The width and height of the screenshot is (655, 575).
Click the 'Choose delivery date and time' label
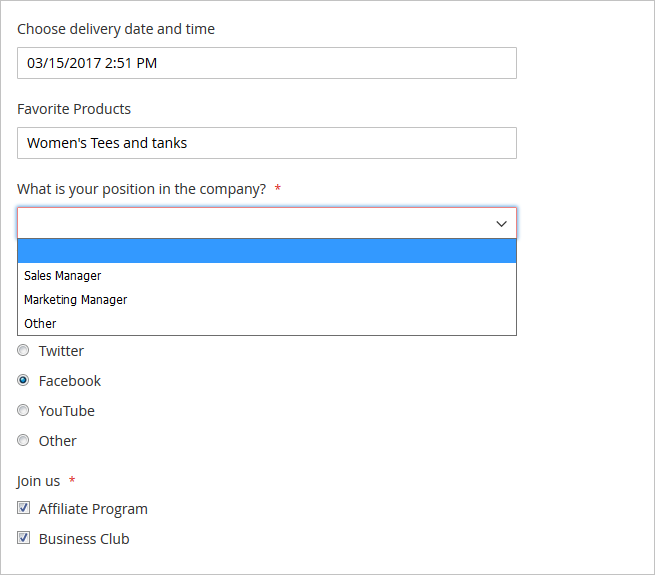coord(116,29)
